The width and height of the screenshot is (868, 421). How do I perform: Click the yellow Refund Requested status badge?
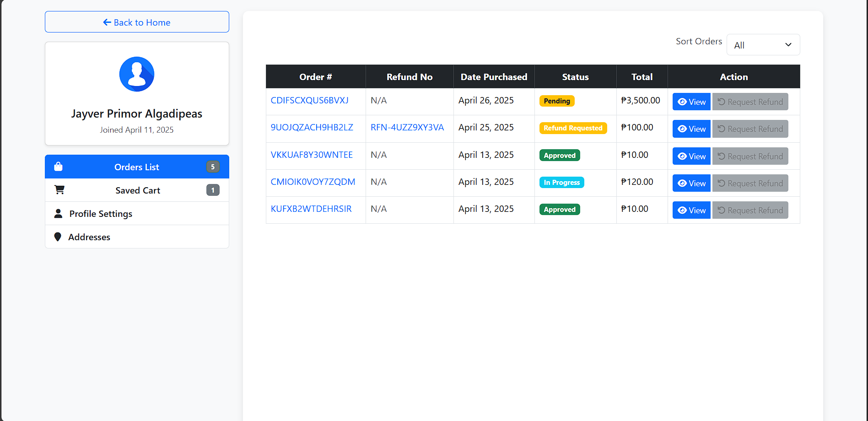pos(573,128)
